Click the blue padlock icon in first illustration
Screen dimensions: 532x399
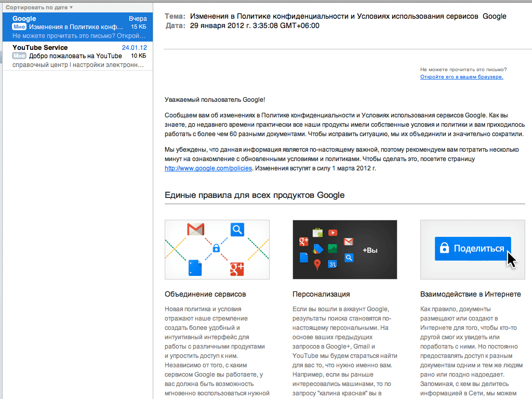pos(216,248)
